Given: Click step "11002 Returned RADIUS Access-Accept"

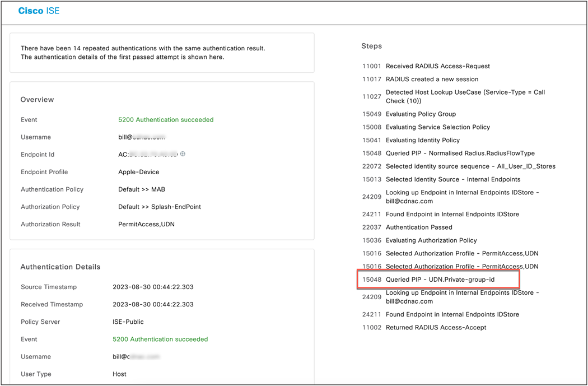Looking at the screenshot, I should pos(424,328).
